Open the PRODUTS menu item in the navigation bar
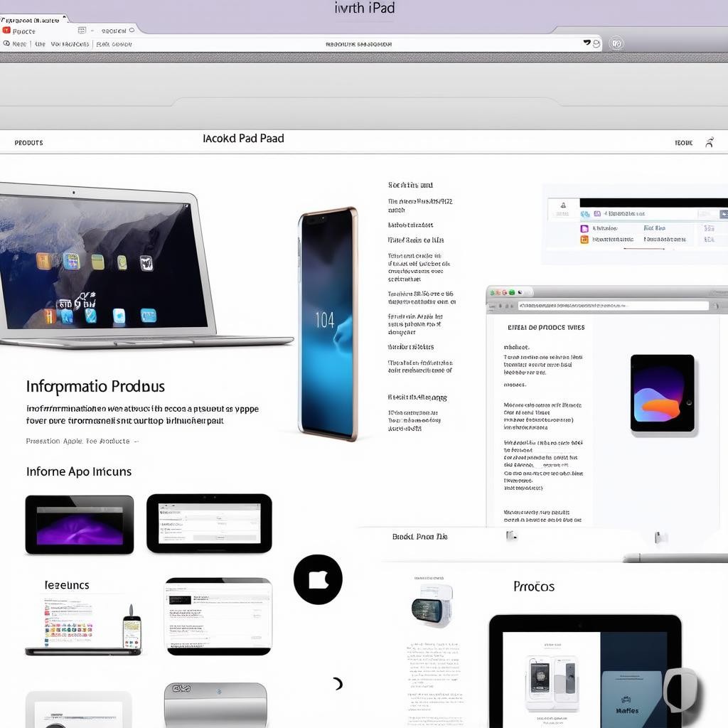Screen dimensions: 728x728 (x=28, y=143)
